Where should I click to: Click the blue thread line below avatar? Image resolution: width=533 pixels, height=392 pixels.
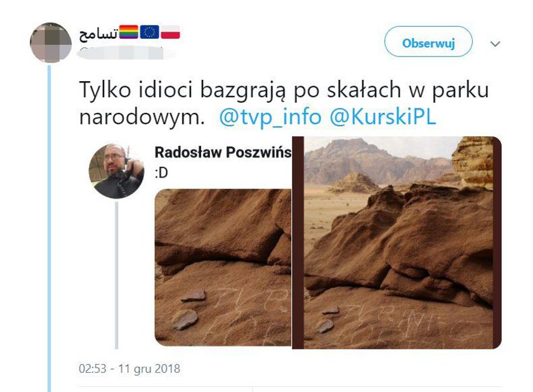(49, 228)
